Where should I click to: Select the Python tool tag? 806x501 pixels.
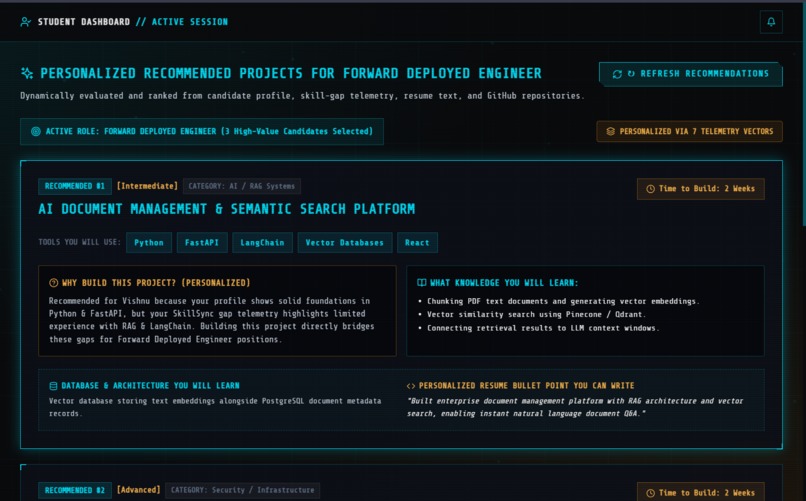pyautogui.click(x=149, y=243)
